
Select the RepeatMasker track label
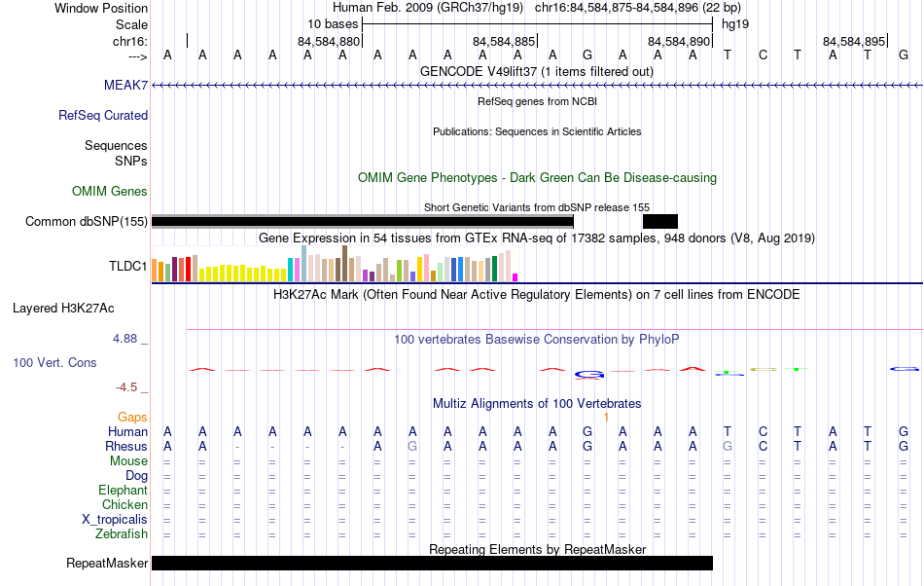coord(107,563)
